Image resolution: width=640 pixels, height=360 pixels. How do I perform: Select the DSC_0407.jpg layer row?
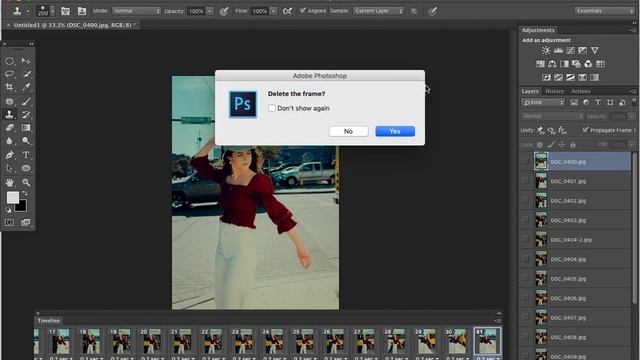576,318
